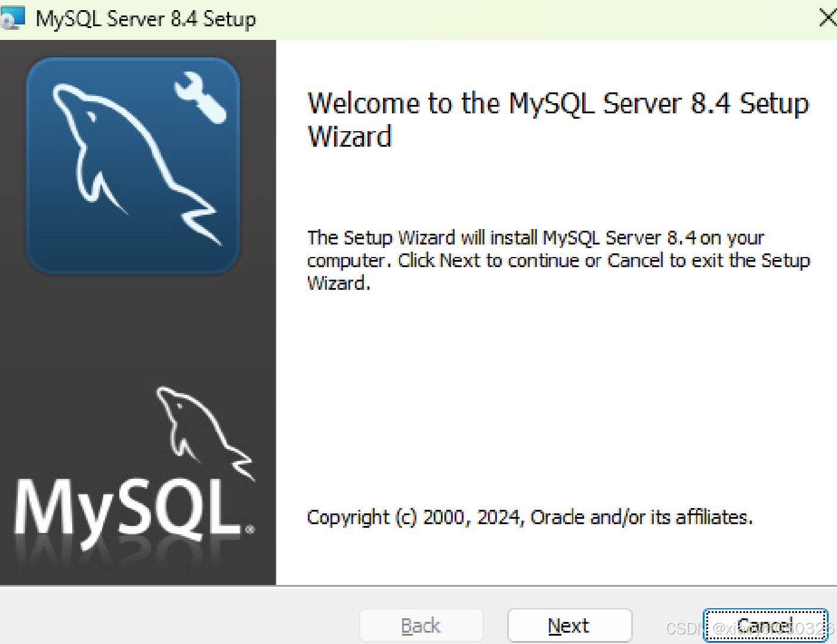Click the installer icon in the title bar

[x=13, y=18]
